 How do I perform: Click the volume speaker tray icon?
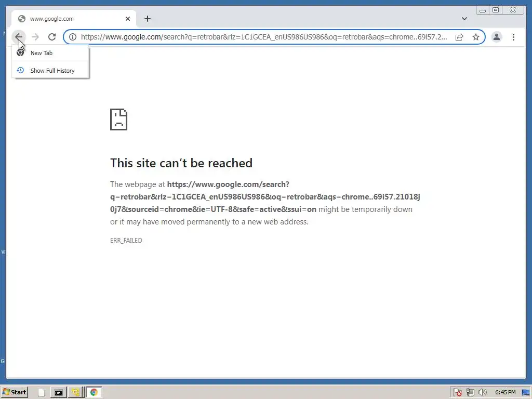[482, 393]
